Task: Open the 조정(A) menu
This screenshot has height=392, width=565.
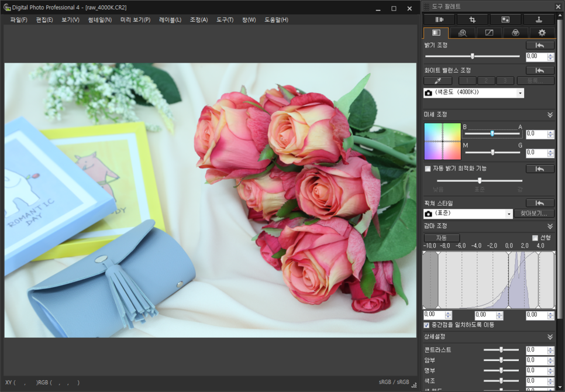Action: tap(199, 20)
